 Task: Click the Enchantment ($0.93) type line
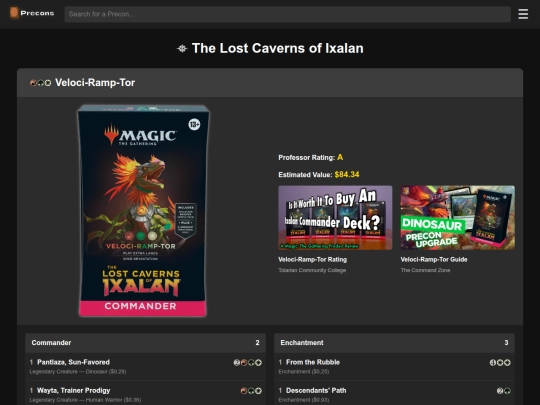pos(304,400)
